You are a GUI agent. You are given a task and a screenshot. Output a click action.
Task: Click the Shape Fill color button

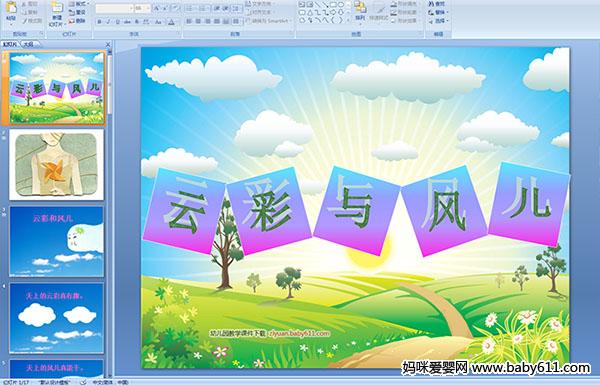pyautogui.click(x=405, y=4)
